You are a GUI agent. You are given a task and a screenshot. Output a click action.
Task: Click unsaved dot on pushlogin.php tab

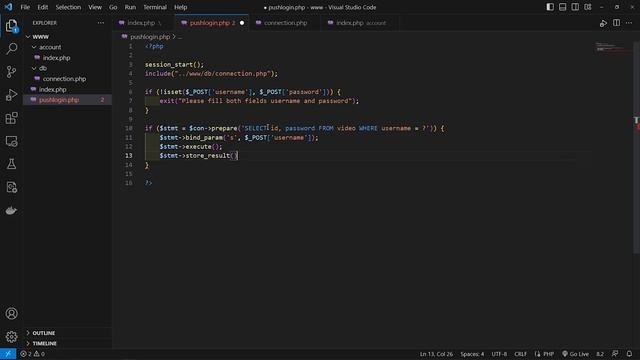tap(242, 23)
